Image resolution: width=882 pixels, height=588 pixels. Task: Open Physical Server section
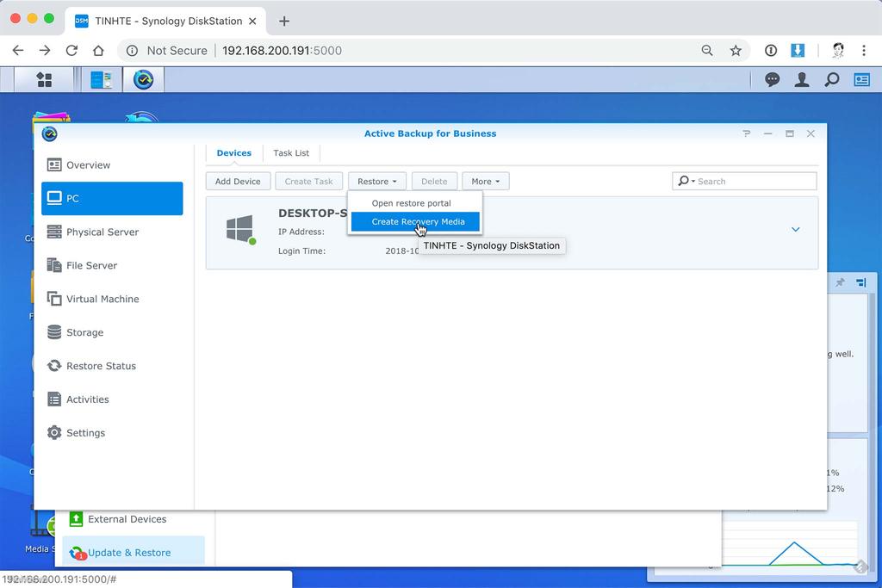[112, 232]
